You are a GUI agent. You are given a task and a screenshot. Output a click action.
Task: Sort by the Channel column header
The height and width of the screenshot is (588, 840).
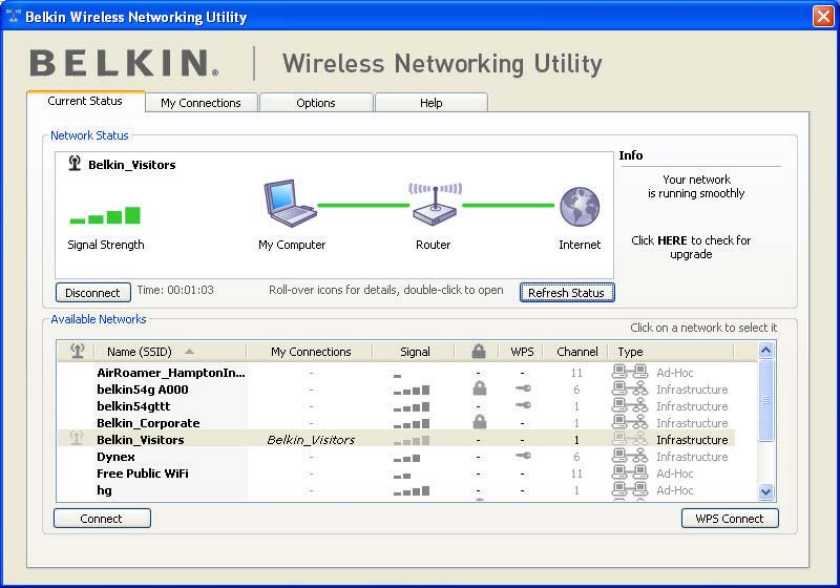click(x=577, y=352)
